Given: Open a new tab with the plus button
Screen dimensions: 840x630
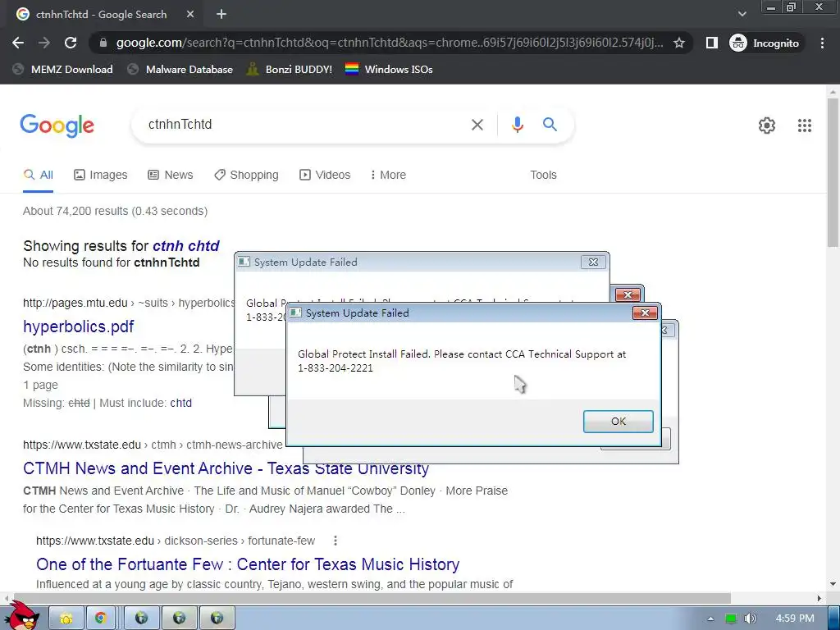Looking at the screenshot, I should point(221,15).
